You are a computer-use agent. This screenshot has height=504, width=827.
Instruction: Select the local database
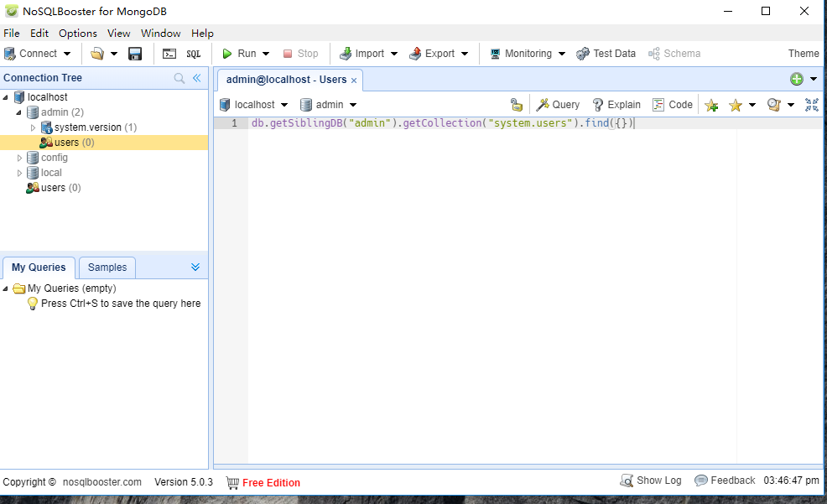pos(51,173)
